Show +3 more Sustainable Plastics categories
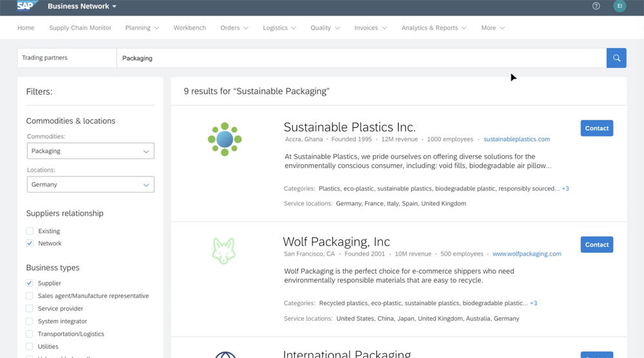Viewport: 644px width, 358px height. point(565,189)
